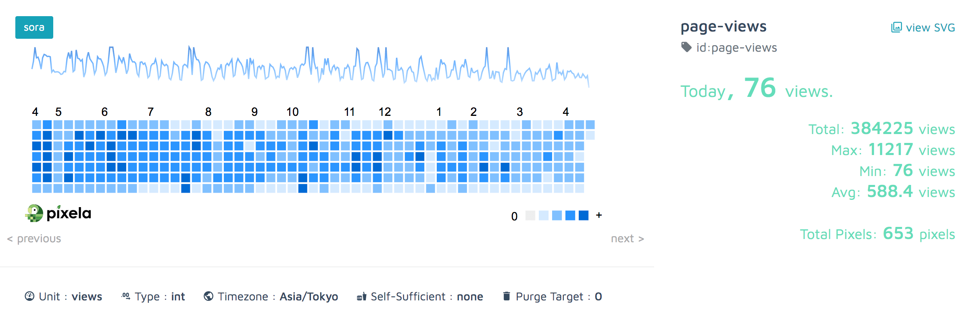Open the view SVG link
The image size is (980, 323).
tap(930, 27)
